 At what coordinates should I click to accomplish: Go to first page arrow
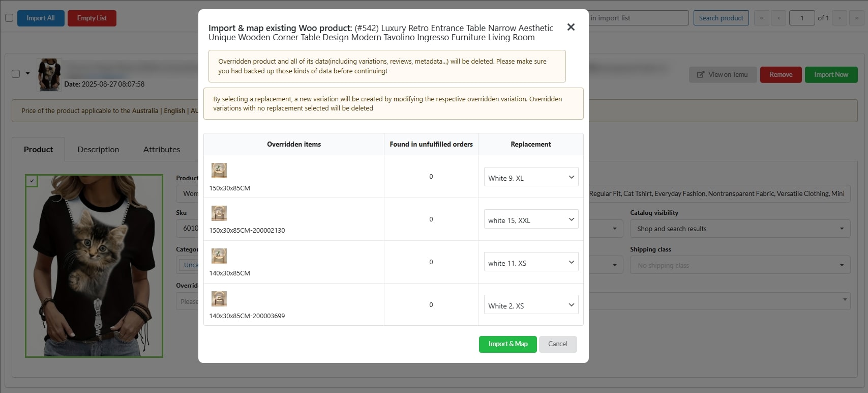tap(761, 18)
